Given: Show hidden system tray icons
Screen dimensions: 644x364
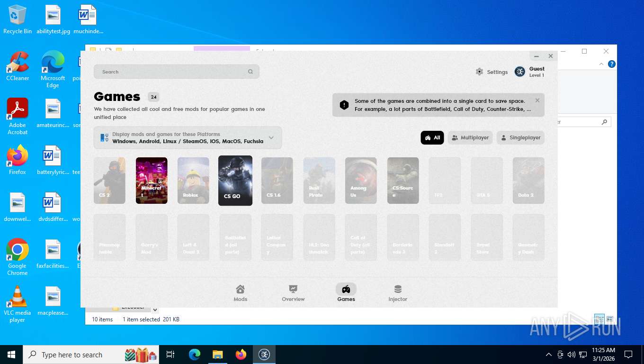Looking at the screenshot, I should point(549,355).
